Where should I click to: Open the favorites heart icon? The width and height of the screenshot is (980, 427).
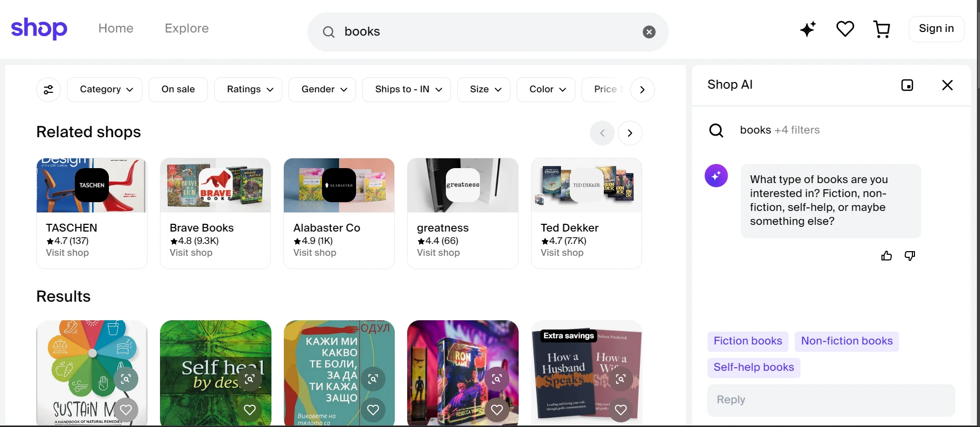[845, 29]
